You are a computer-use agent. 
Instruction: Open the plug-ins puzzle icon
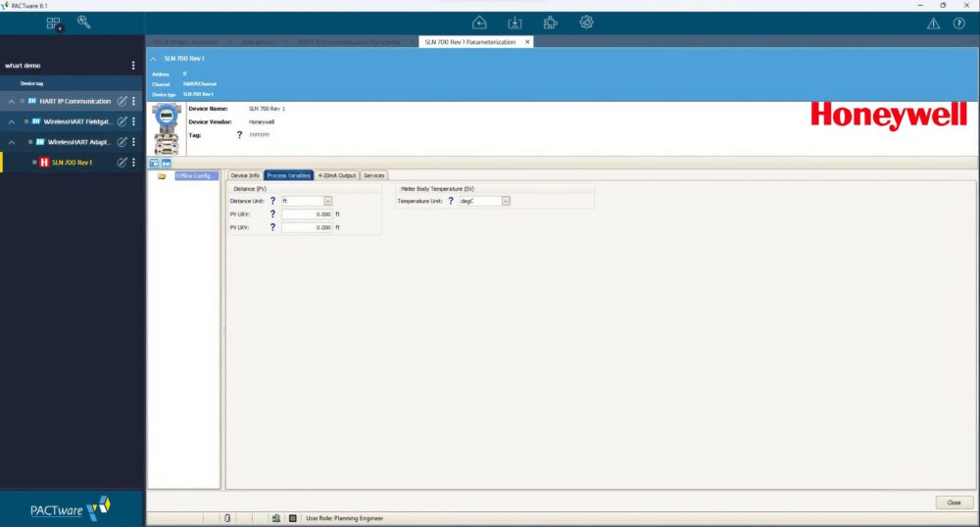coord(550,24)
